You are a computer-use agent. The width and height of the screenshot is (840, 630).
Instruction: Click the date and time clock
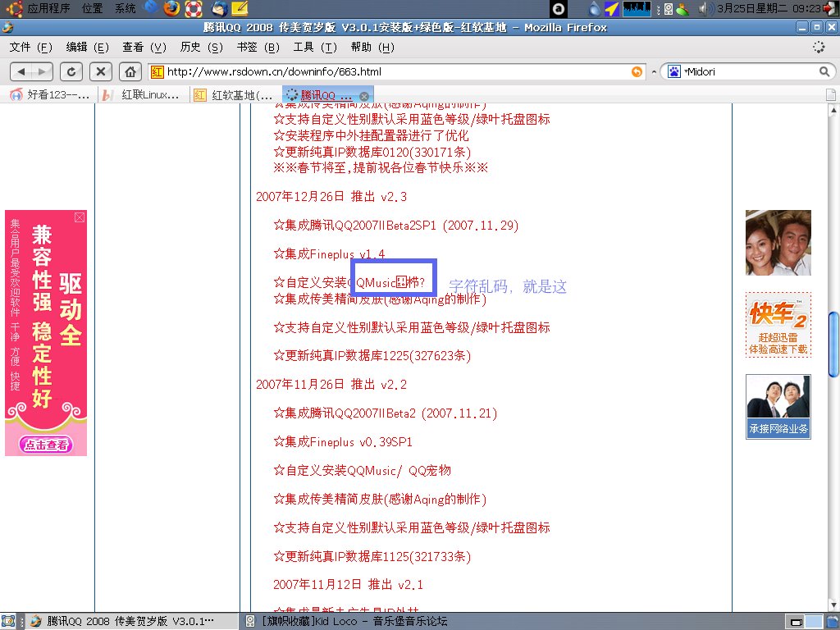pos(769,8)
